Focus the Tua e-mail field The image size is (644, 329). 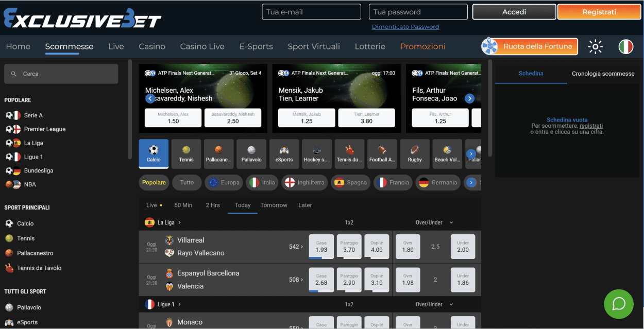pos(311,12)
